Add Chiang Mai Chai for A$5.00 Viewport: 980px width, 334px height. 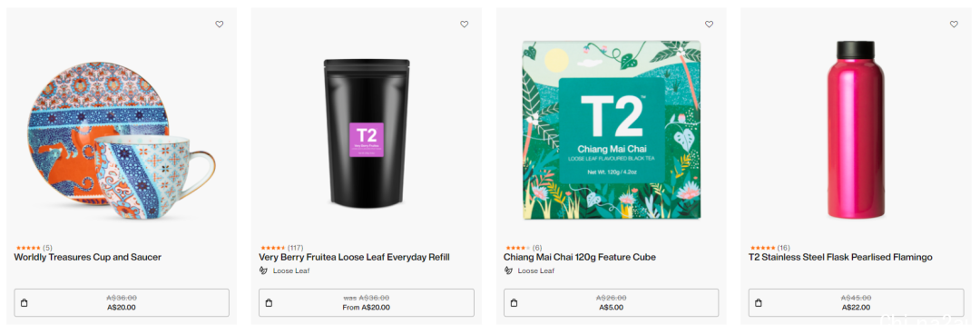612,303
